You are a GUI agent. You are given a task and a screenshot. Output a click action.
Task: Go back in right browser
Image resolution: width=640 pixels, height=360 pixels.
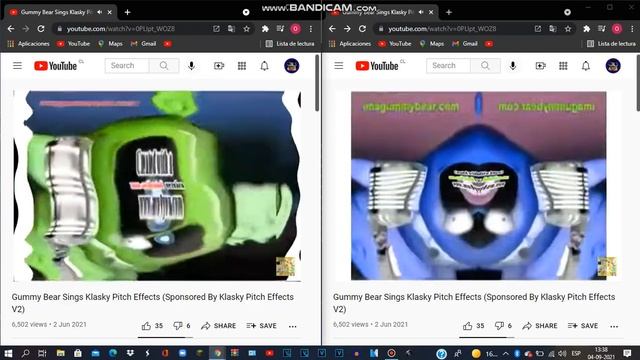pyautogui.click(x=332, y=29)
